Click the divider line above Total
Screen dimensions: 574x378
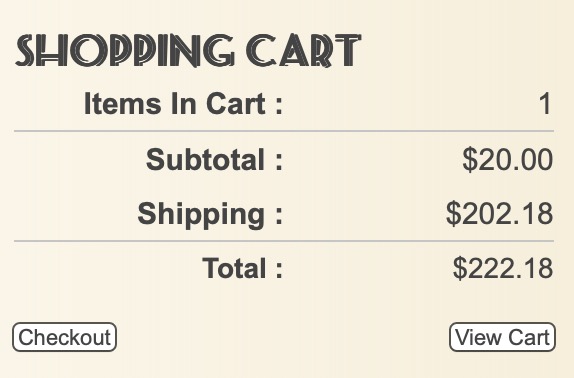pyautogui.click(x=284, y=241)
